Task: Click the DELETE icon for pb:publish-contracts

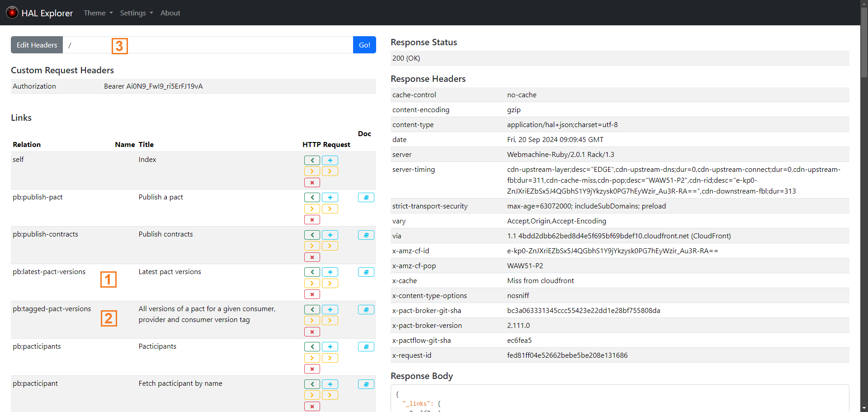Action: (x=312, y=257)
